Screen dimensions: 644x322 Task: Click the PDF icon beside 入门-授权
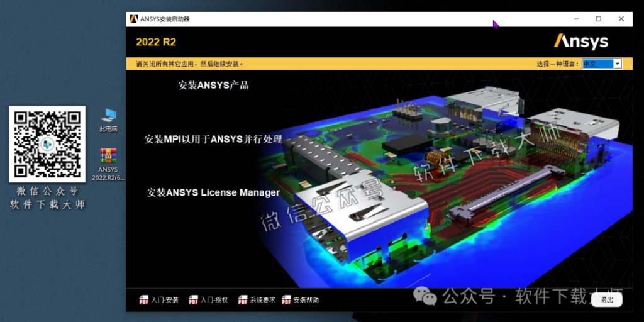[193, 300]
